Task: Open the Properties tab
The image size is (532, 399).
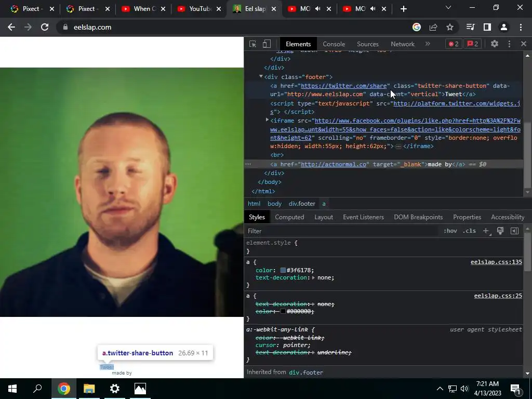Action: click(467, 217)
